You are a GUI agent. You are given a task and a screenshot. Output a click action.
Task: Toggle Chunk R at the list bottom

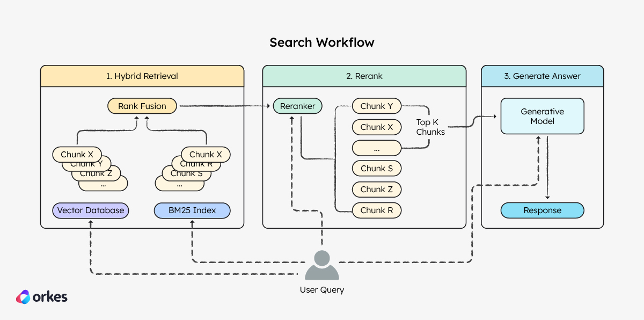point(376,210)
